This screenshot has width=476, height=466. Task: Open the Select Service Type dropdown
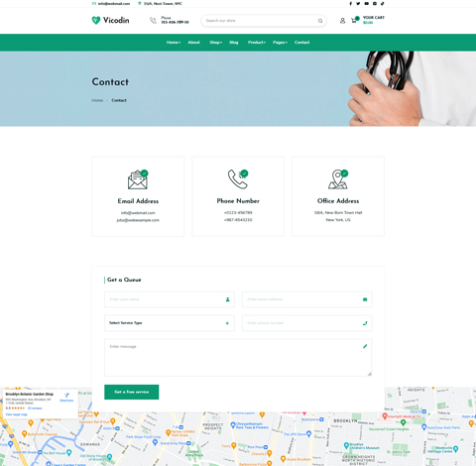click(170, 323)
